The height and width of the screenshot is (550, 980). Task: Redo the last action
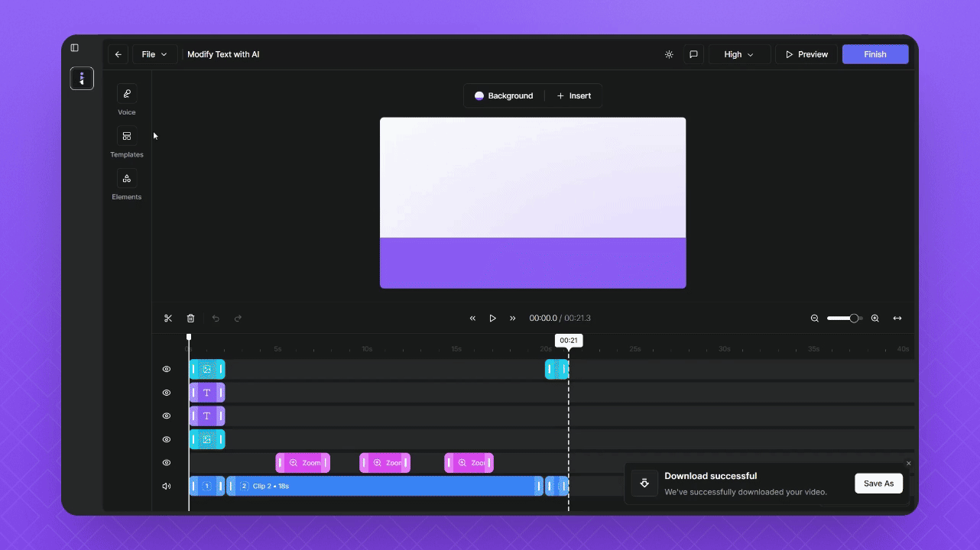pos(238,319)
